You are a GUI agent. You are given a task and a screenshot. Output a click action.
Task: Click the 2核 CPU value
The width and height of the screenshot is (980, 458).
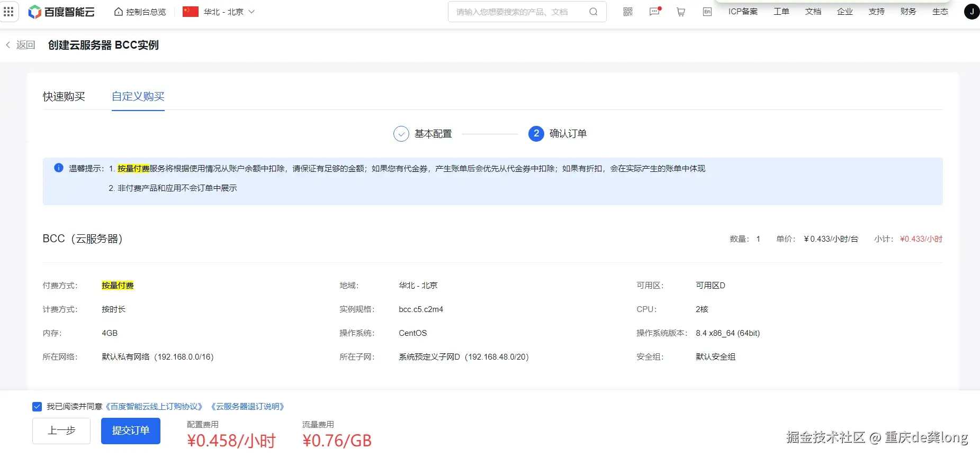tap(702, 309)
